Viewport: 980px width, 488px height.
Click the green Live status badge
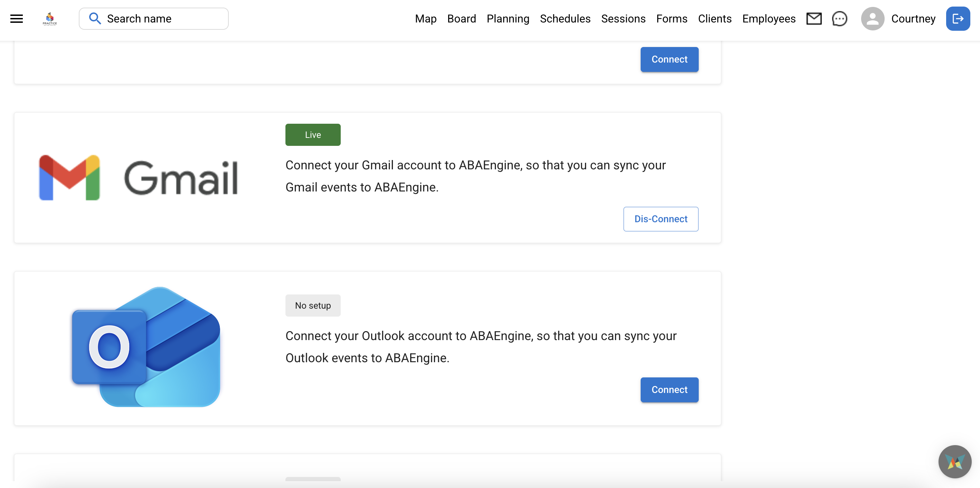(x=313, y=135)
